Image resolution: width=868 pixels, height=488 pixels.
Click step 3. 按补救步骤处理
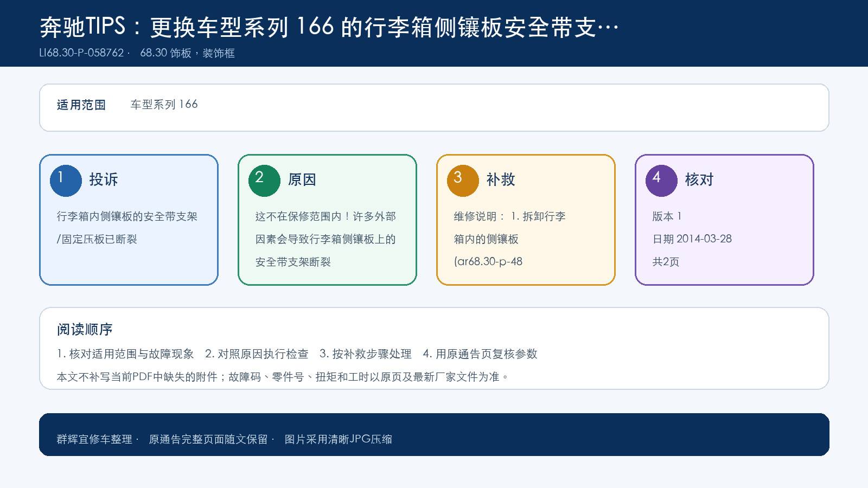pos(366,354)
